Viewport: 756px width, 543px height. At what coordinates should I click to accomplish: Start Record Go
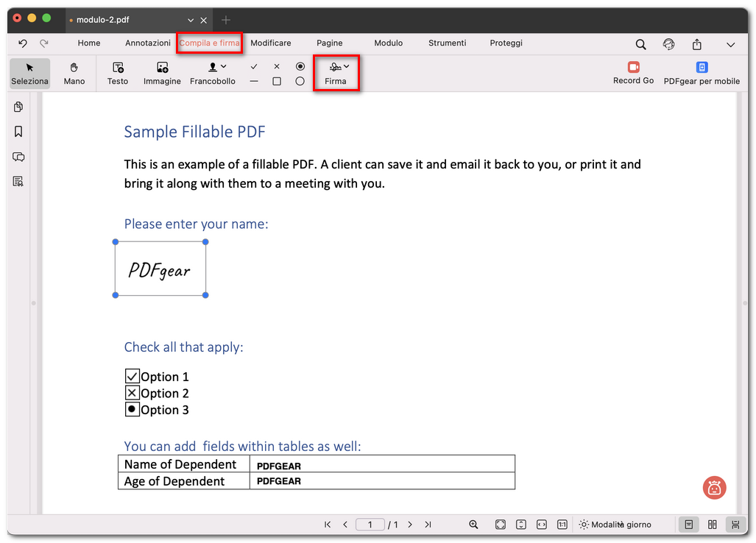(x=632, y=73)
